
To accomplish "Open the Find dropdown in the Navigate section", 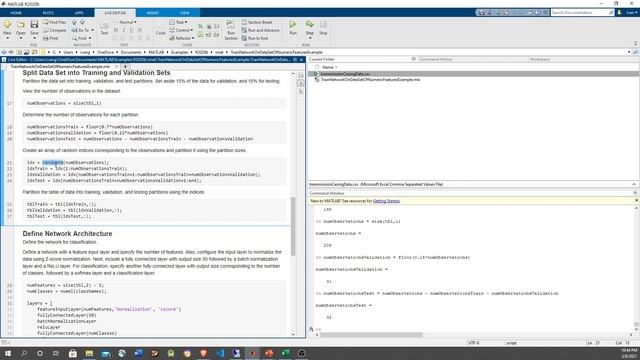I will click(x=82, y=38).
